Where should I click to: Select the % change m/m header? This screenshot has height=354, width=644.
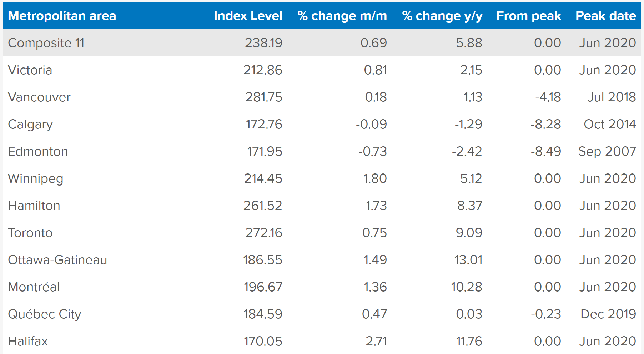pyautogui.click(x=342, y=16)
